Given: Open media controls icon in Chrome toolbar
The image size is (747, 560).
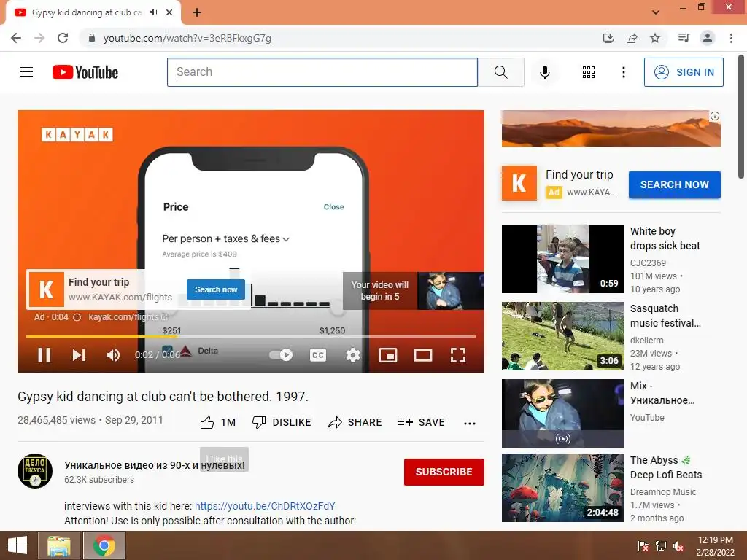Looking at the screenshot, I should point(684,38).
